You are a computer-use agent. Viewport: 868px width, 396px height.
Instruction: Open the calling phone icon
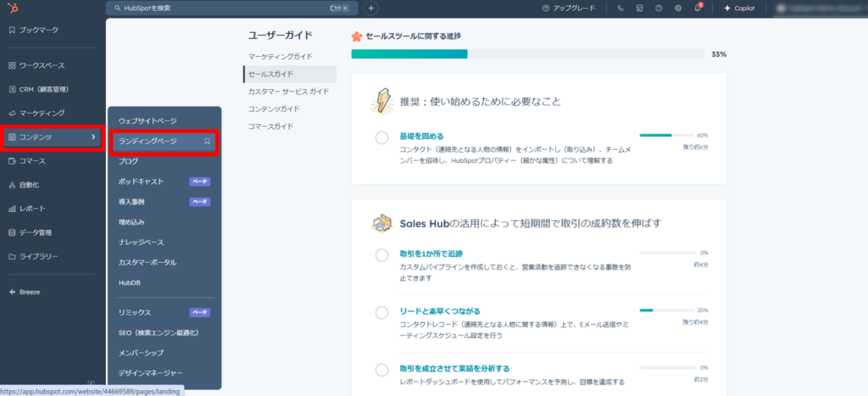tap(620, 8)
